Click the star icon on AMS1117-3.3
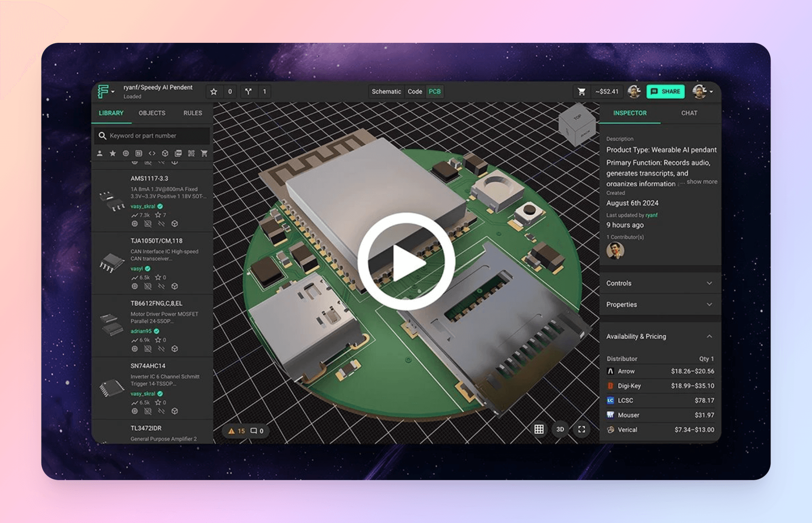The image size is (812, 523). [x=158, y=215]
